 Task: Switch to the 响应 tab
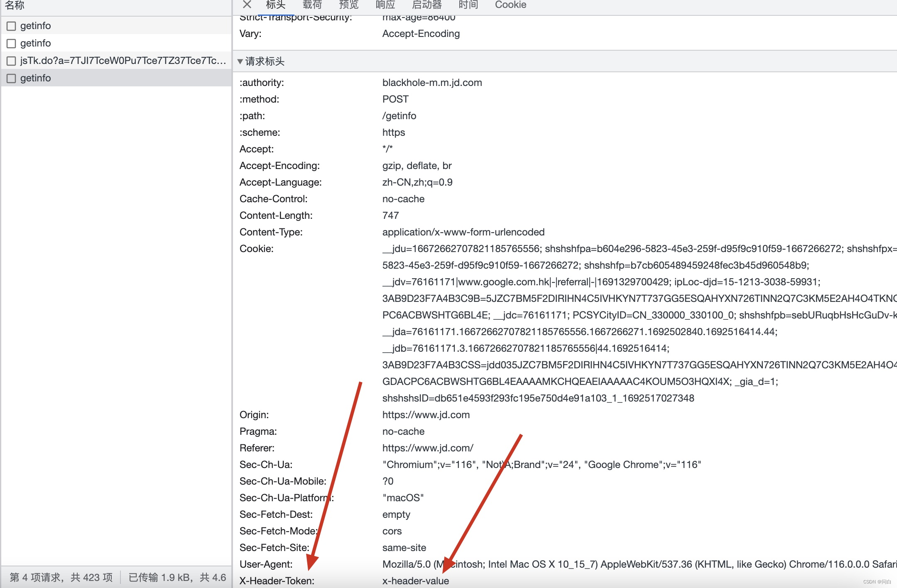[385, 5]
